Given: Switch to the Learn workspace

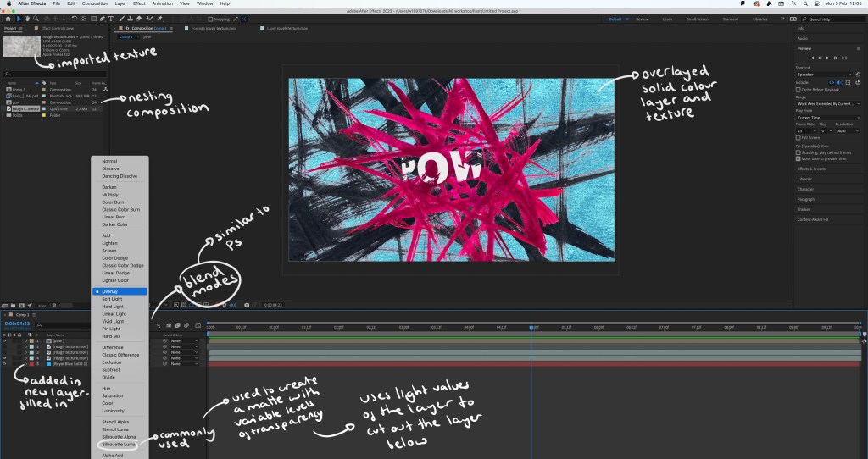Looking at the screenshot, I should [667, 19].
